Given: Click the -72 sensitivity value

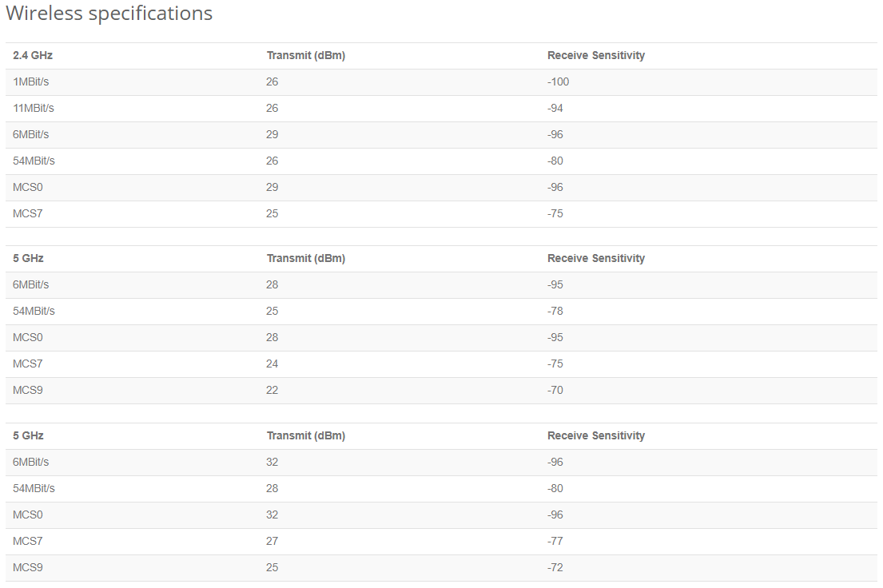Looking at the screenshot, I should tap(555, 567).
